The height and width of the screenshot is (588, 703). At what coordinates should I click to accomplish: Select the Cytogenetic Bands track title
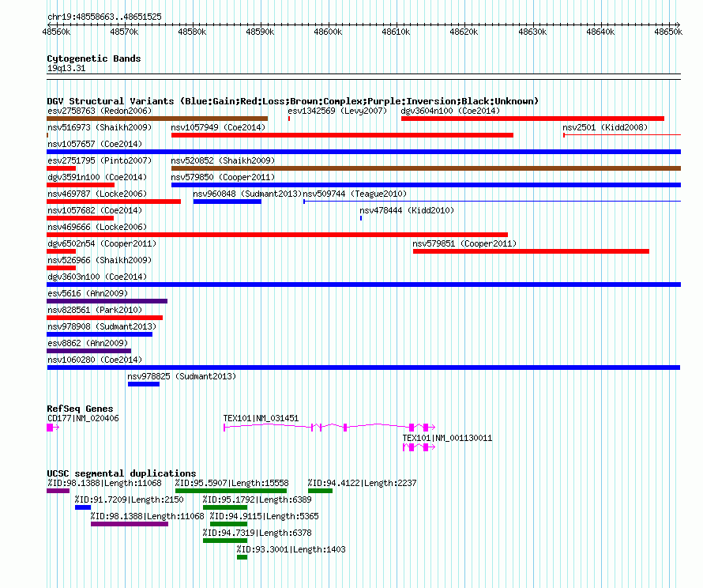pyautogui.click(x=94, y=58)
